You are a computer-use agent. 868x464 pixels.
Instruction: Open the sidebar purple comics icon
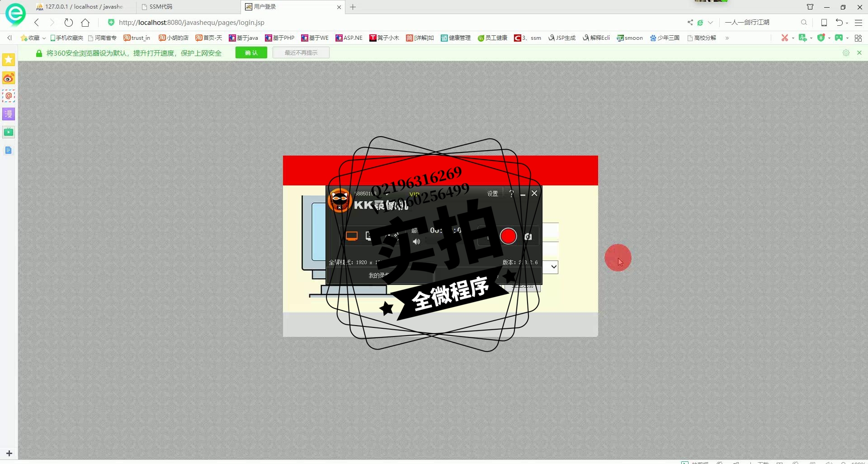(9, 114)
